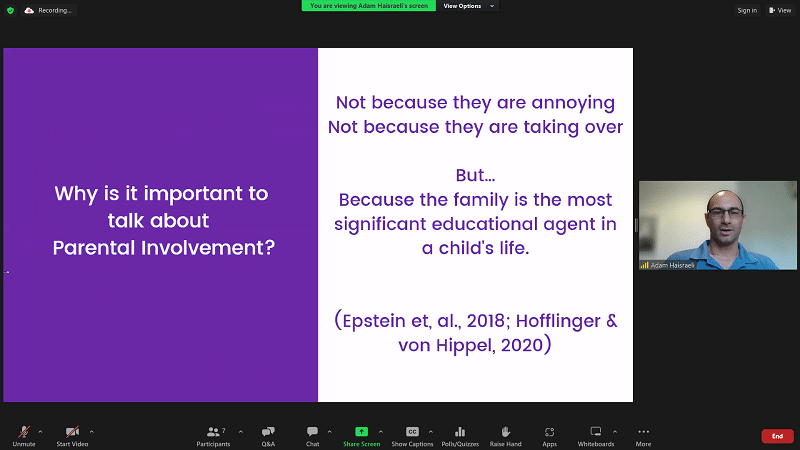Image resolution: width=800 pixels, height=450 pixels.
Task: Open Polls/Quizzes
Action: coord(460,434)
